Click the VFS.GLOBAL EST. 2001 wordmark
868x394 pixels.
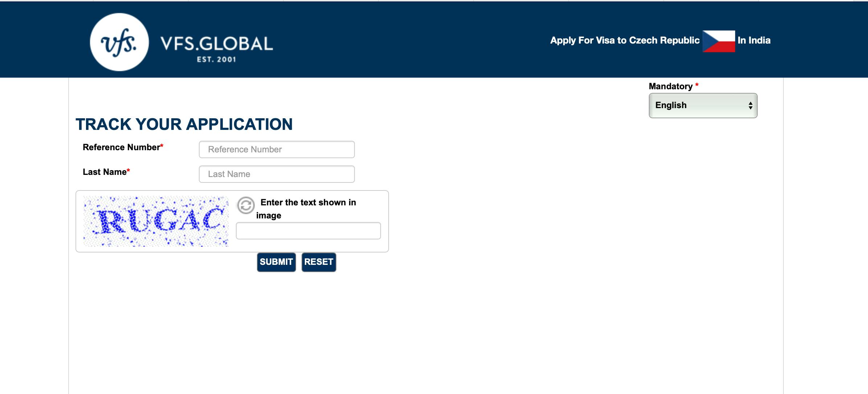217,49
